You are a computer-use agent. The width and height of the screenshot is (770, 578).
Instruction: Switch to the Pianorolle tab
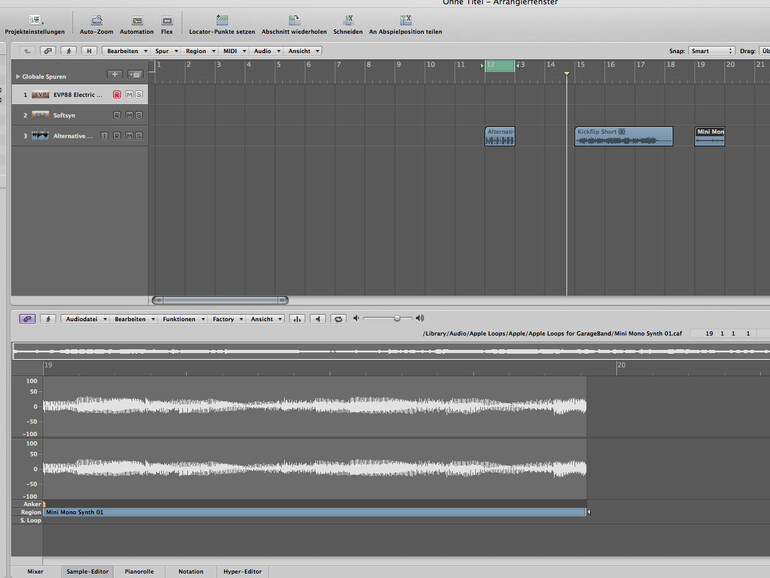click(138, 571)
